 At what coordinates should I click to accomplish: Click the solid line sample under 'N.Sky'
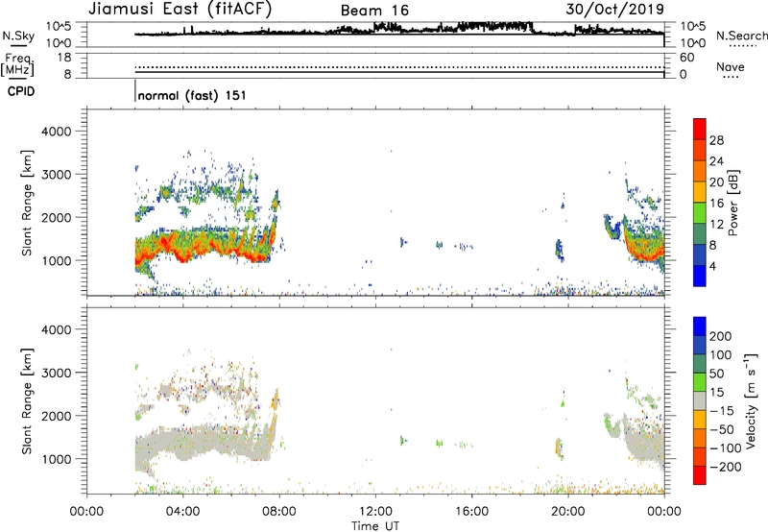point(18,46)
